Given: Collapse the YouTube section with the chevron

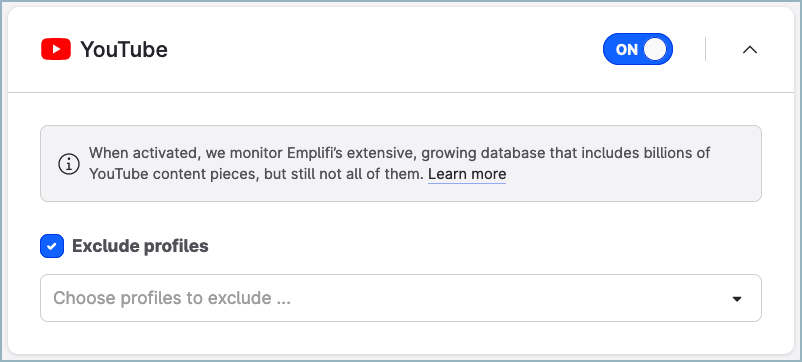Looking at the screenshot, I should point(749,50).
